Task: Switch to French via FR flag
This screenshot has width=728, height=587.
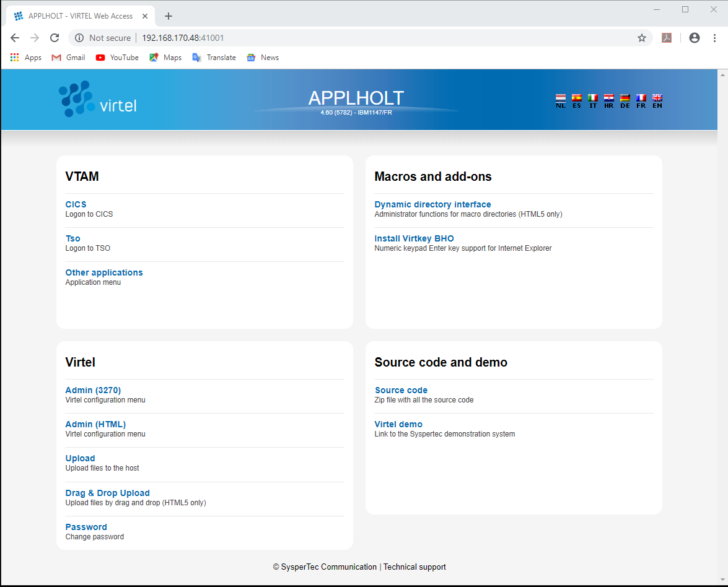Action: pos(641,101)
